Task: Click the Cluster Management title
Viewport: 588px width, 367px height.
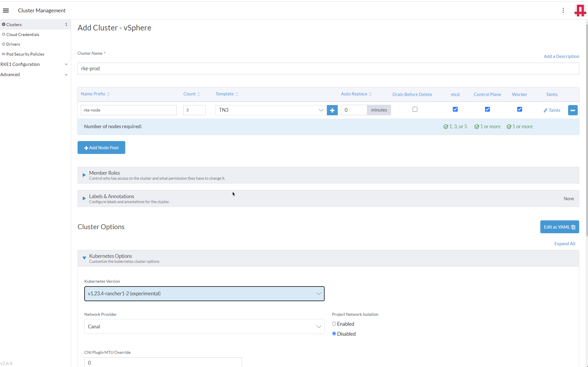Action: coord(42,11)
